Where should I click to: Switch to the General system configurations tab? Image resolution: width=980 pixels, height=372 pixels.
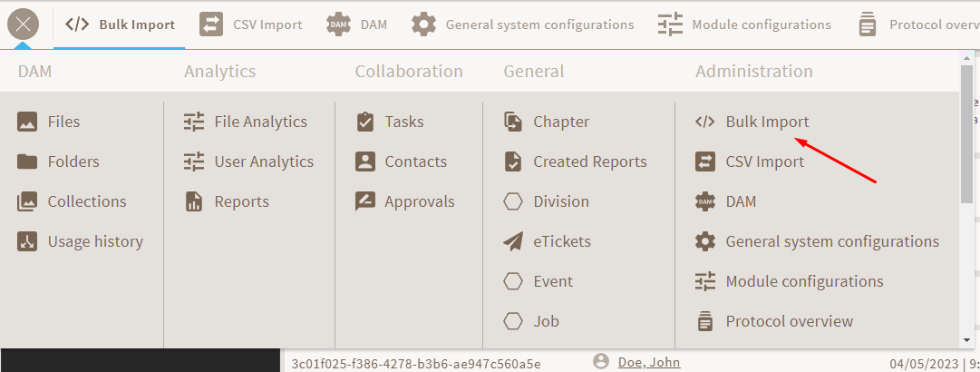coord(523,24)
